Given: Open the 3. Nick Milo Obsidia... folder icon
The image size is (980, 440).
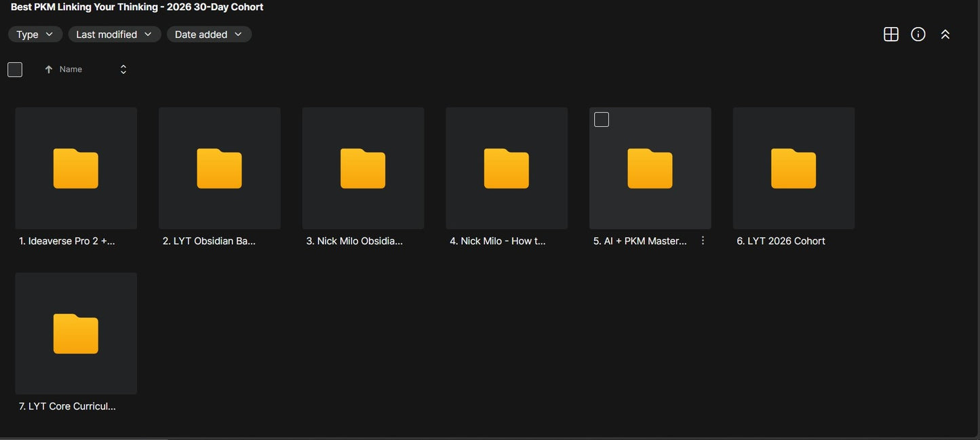Looking at the screenshot, I should 363,168.
